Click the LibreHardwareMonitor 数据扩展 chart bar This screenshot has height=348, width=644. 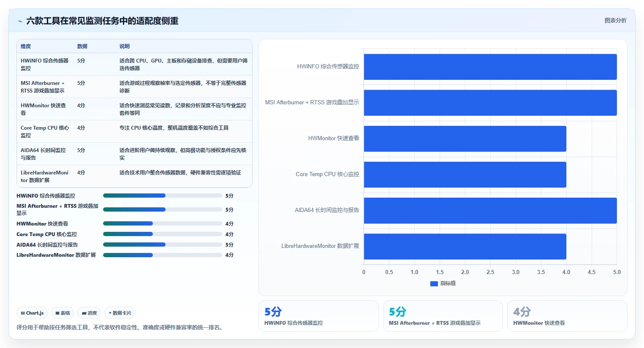[x=465, y=246]
